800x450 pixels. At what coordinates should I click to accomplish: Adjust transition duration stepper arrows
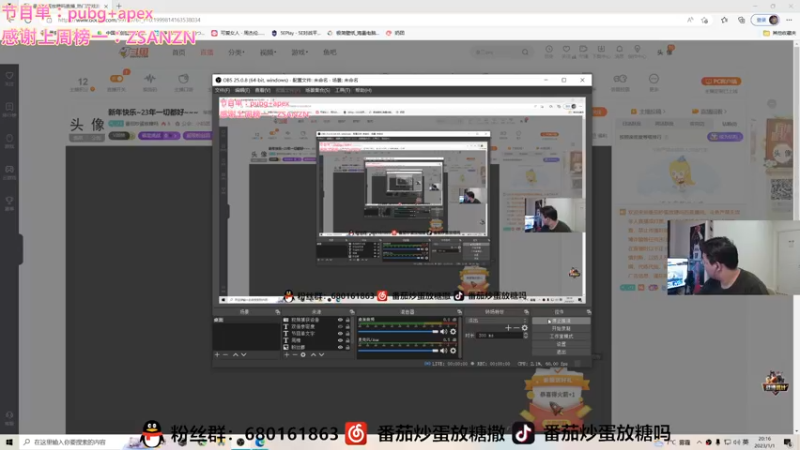point(526,335)
